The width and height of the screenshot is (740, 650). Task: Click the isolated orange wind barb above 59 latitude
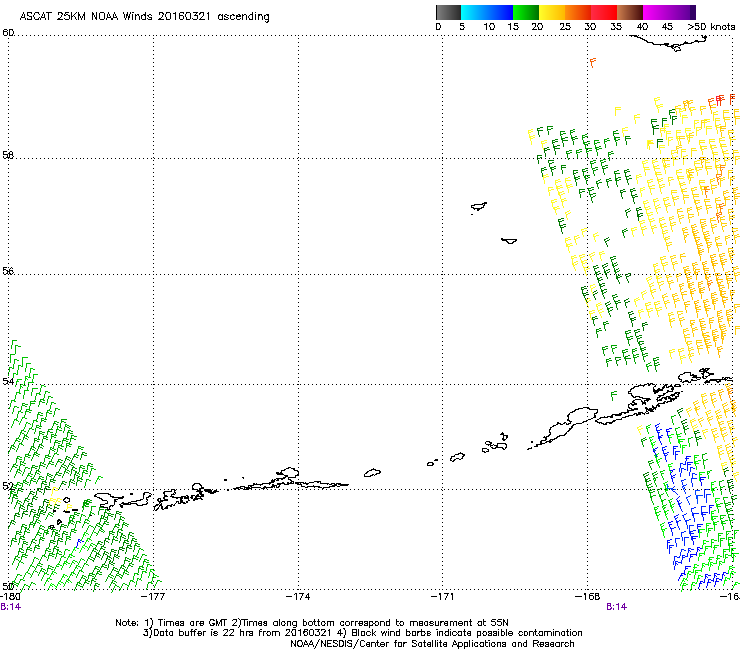point(593,62)
